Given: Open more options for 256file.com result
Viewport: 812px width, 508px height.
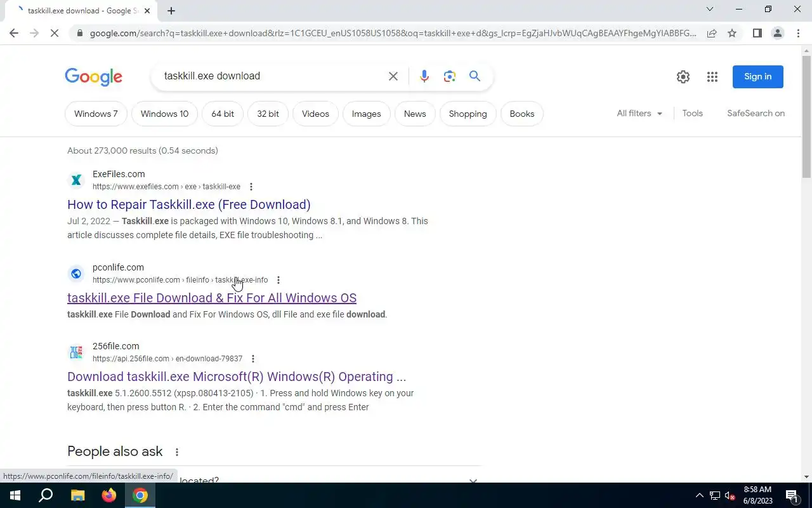Looking at the screenshot, I should (253, 359).
